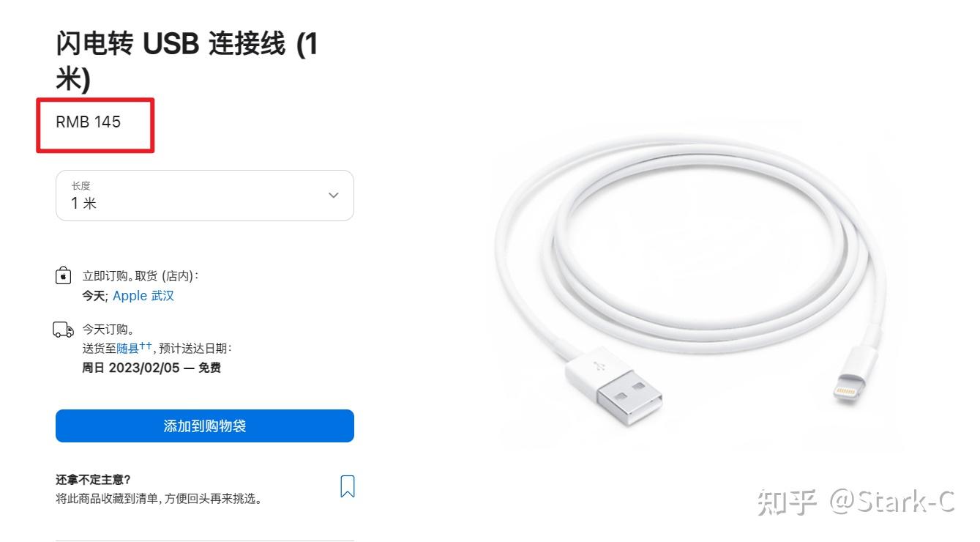Click the bookmark save-to-list icon

(348, 486)
